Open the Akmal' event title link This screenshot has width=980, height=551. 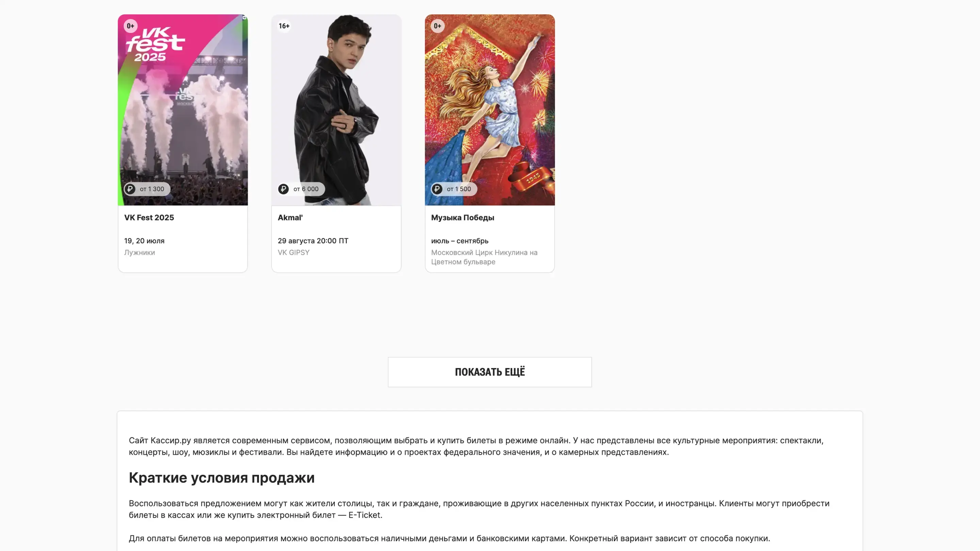pyautogui.click(x=290, y=218)
